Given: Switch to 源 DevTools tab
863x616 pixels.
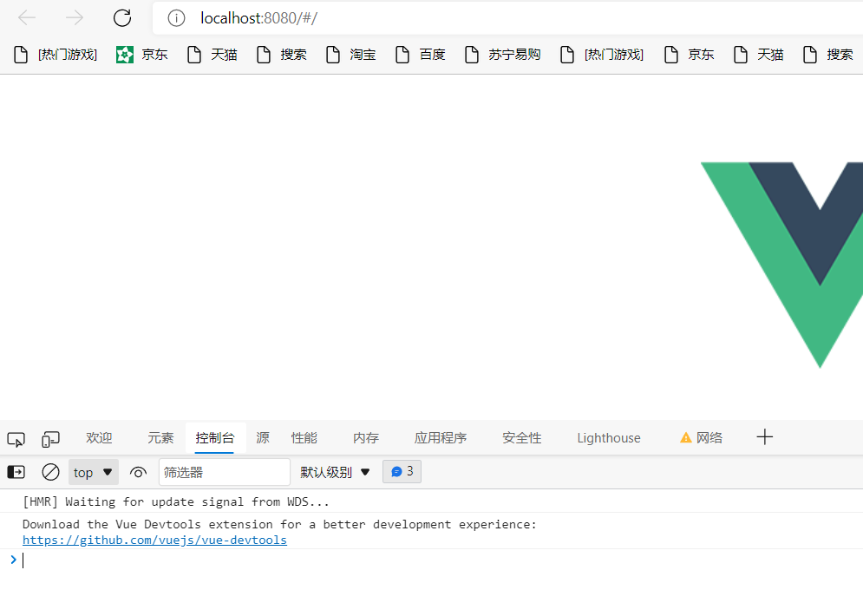Looking at the screenshot, I should [263, 438].
